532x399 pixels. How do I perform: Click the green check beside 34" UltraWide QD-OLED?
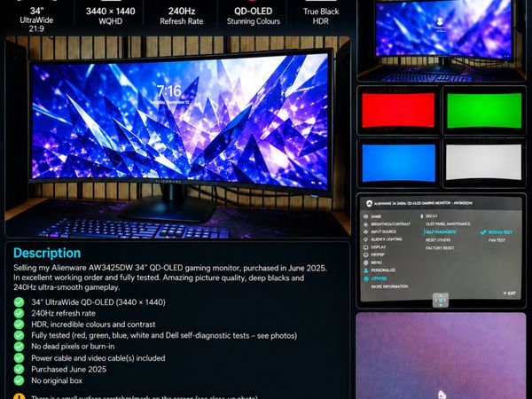coord(19,302)
